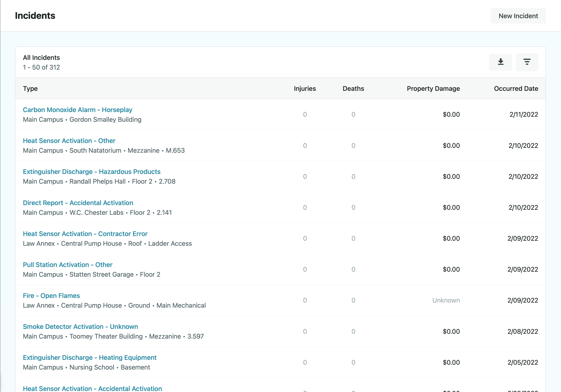Open Extinguisher Discharge - Heating Equipment incident
The height and width of the screenshot is (392, 561).
click(x=90, y=358)
